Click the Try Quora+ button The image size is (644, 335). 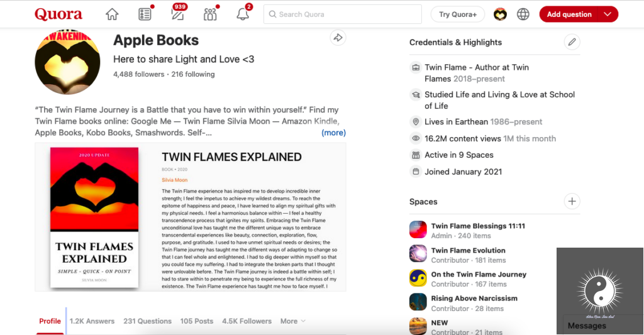pos(458,14)
